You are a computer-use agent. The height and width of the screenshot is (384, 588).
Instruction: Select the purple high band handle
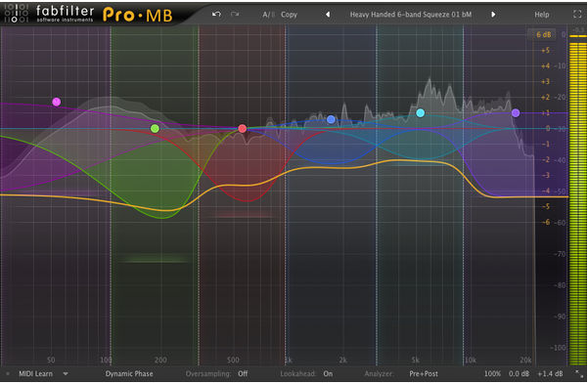click(x=516, y=112)
